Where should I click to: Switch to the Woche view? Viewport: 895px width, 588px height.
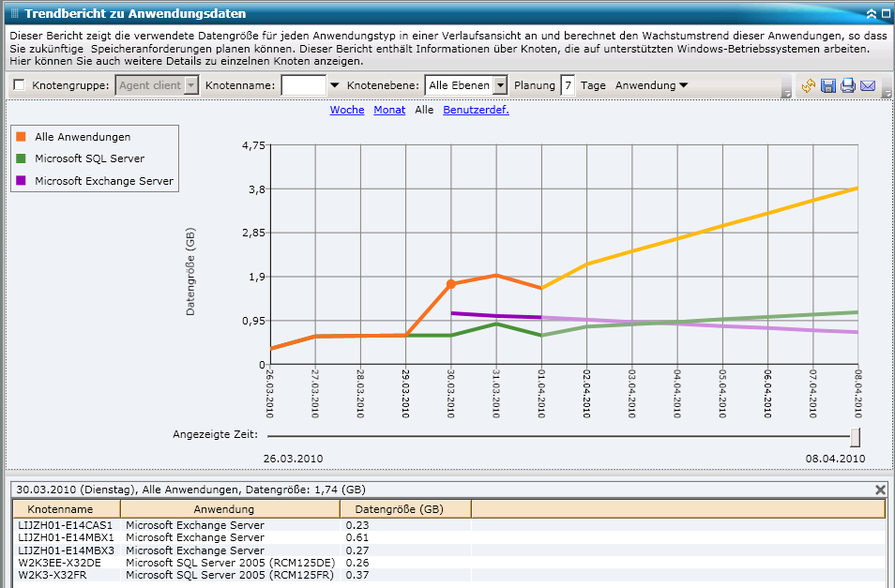[347, 110]
